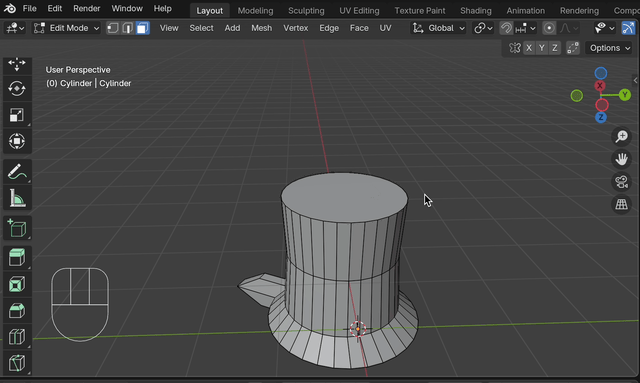Switch to the Rendering workspace tab
This screenshot has width=640, height=383.
[579, 11]
